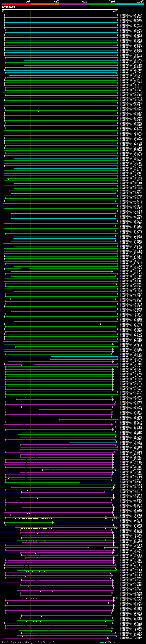Click the cyan =100char. scale legend bar
Image resolution: width=146 pixels, height=644 pixels.
pyautogui.click(x=102, y=642)
